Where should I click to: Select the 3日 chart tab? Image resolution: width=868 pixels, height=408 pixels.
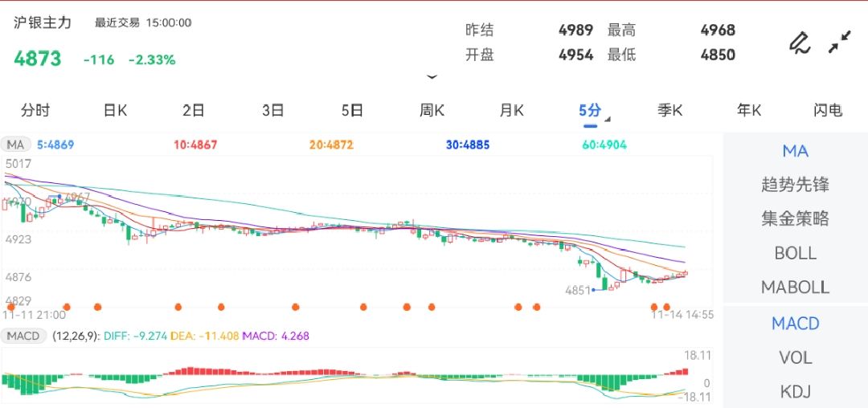tap(273, 111)
